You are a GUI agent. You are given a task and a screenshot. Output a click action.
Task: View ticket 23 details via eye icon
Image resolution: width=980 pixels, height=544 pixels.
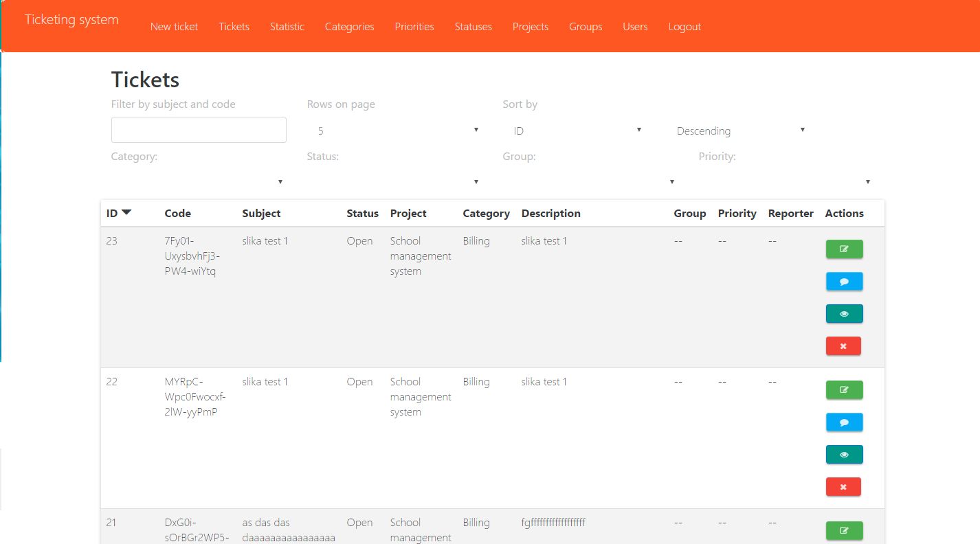tap(844, 314)
